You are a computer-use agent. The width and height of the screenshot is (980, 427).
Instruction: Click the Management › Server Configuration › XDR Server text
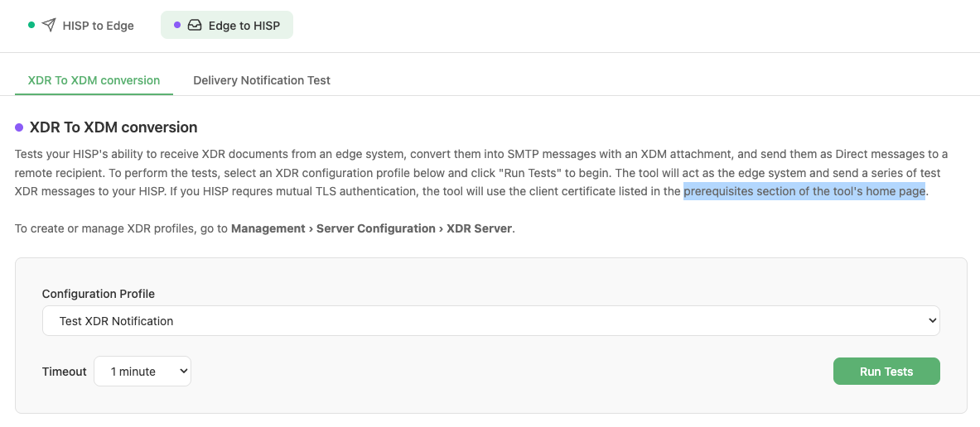(373, 228)
